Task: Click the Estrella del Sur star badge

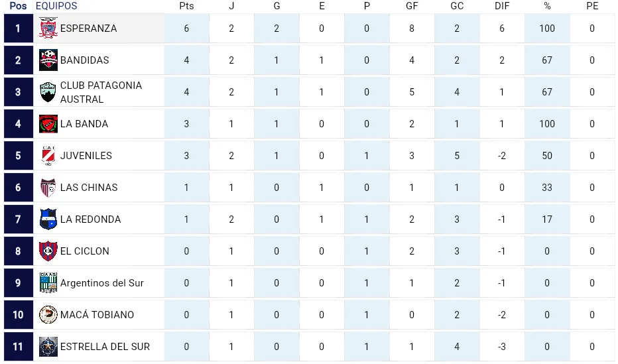Action: [x=48, y=347]
